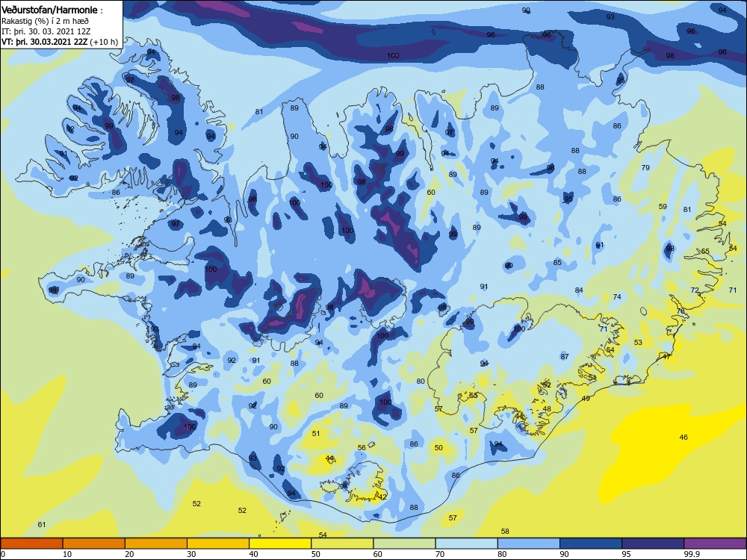This screenshot has height=560, width=747.
Task: Pick the '79' humidity value
Action: pos(645,167)
